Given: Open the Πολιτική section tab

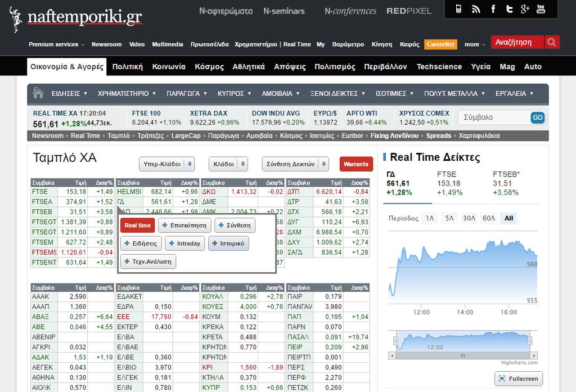Looking at the screenshot, I should [x=128, y=67].
